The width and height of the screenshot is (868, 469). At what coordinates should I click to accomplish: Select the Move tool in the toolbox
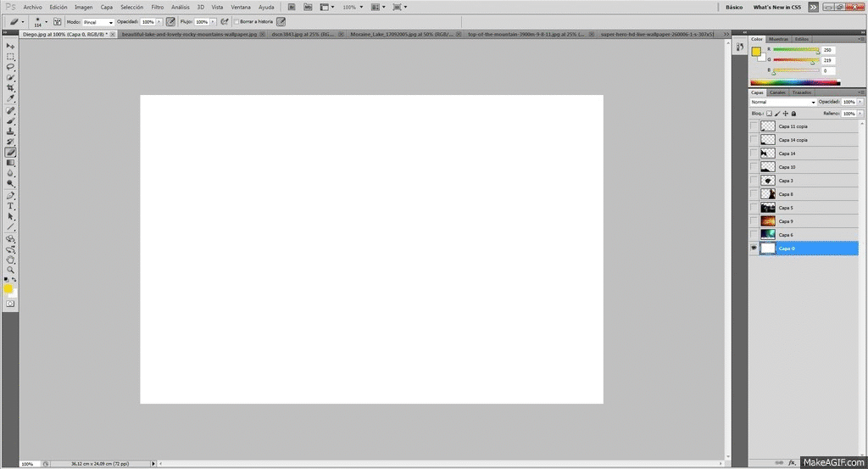[x=11, y=45]
